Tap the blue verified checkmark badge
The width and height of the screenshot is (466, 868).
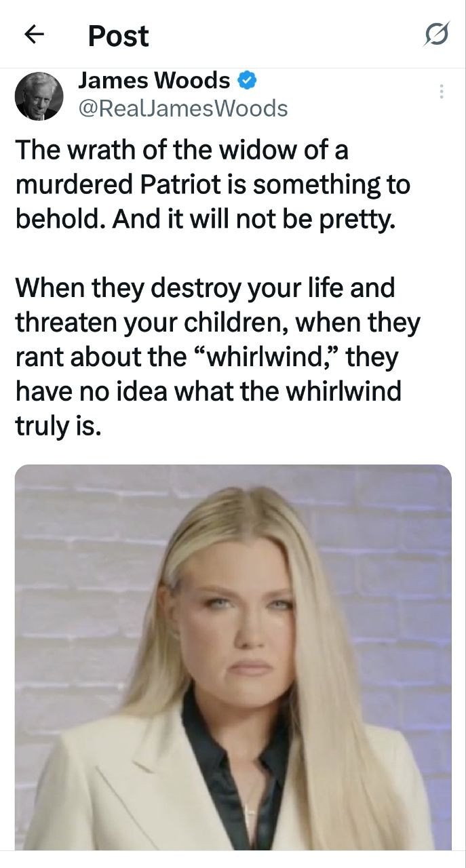247,81
